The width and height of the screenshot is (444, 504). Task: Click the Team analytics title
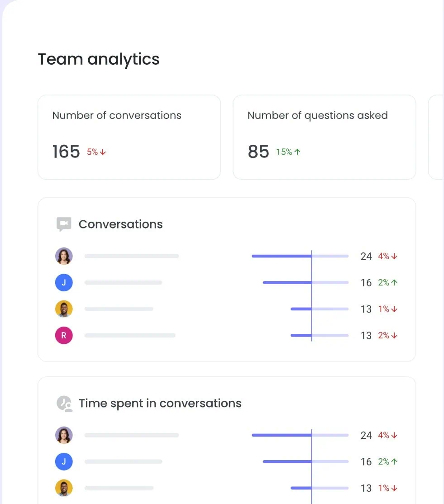pos(99,59)
